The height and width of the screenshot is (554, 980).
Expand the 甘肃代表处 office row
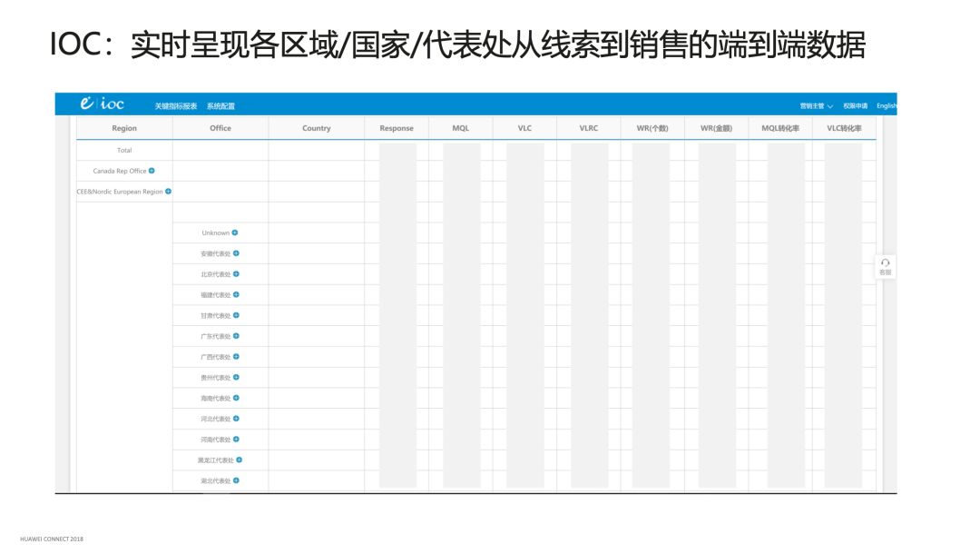236,315
